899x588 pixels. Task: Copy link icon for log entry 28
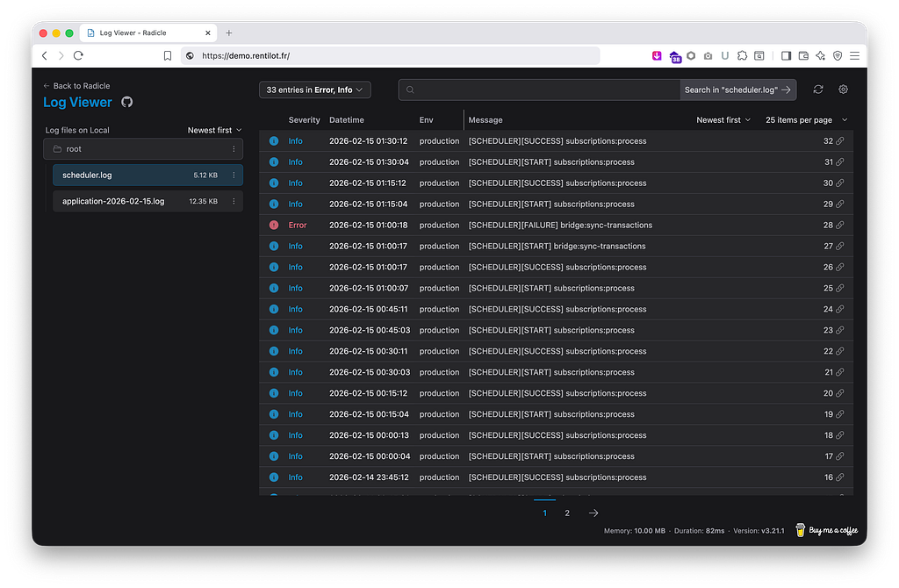(840, 226)
